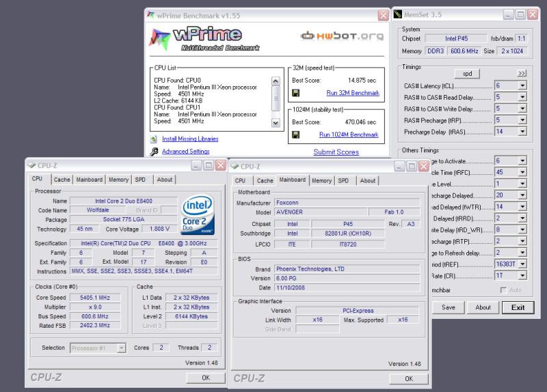
Task: Open the tRFC value 45 dropdown
Action: click(522, 172)
